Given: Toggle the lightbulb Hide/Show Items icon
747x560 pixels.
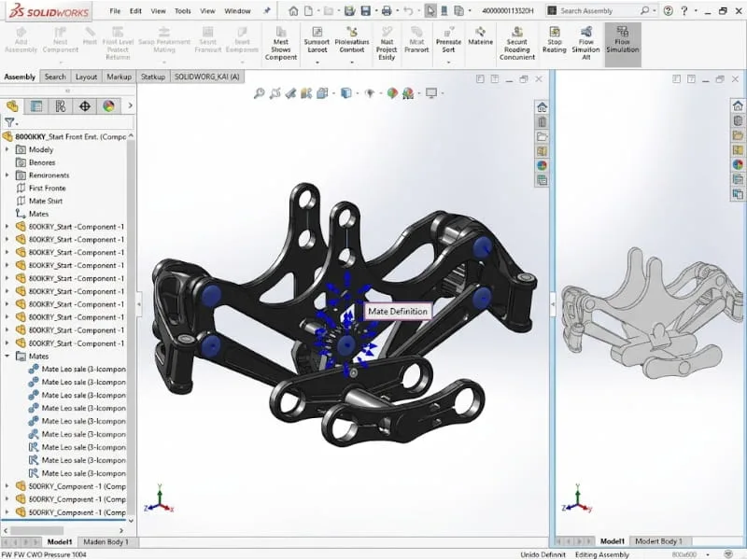Looking at the screenshot, I should [x=370, y=93].
